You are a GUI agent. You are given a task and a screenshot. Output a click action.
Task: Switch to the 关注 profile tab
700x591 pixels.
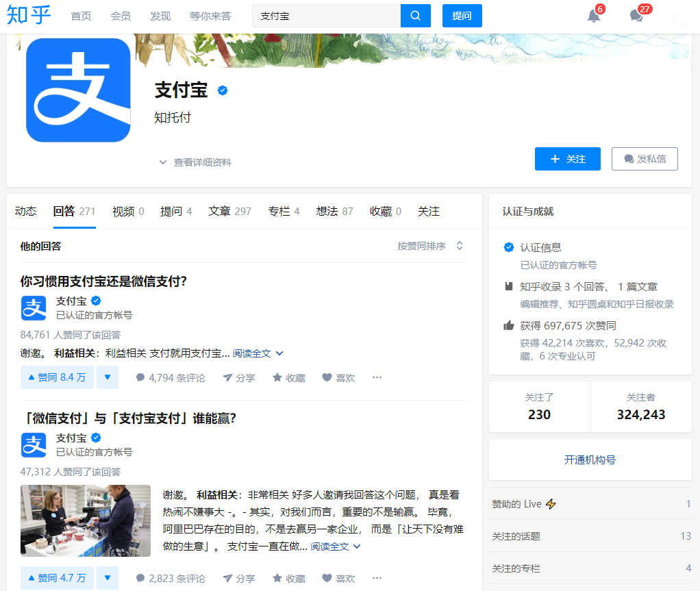pos(429,211)
